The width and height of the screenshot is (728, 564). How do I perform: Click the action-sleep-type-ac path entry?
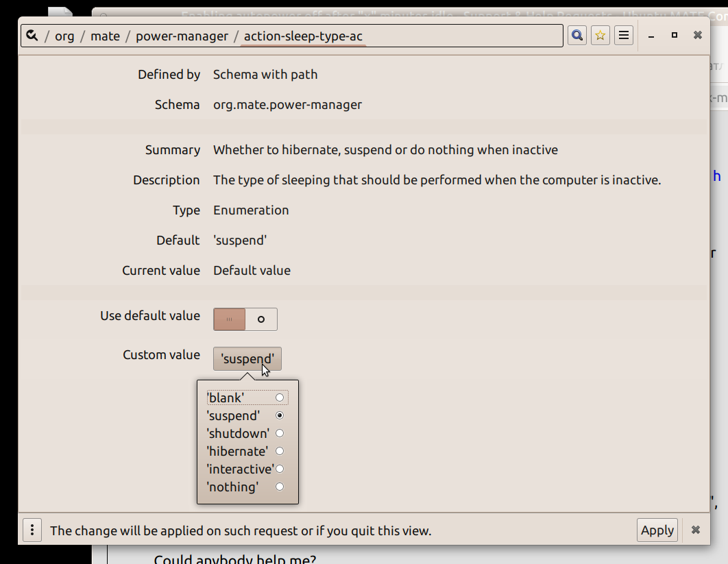[303, 36]
